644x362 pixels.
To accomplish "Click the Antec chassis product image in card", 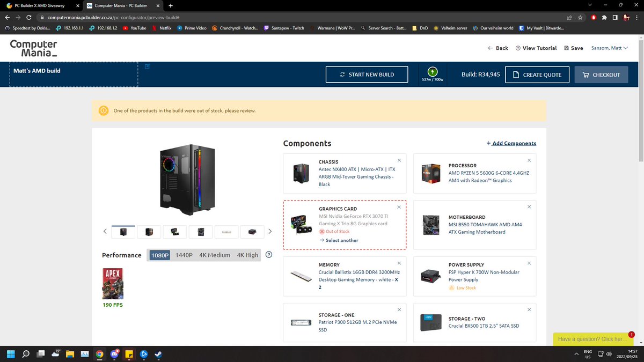I will point(301,173).
